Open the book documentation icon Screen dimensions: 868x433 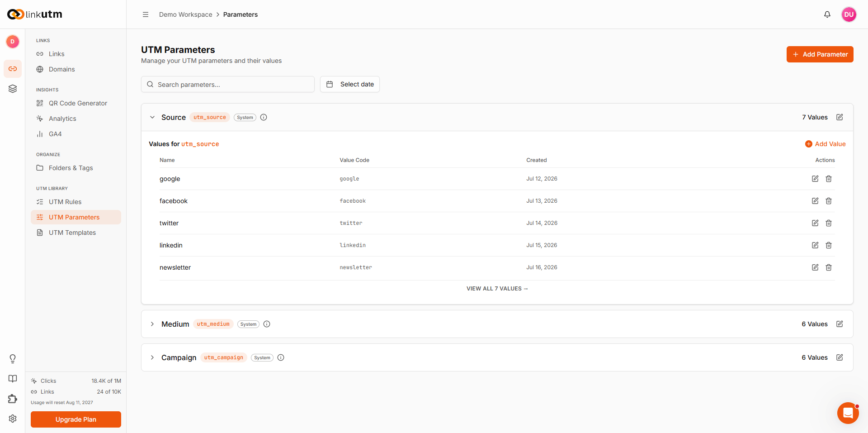click(x=13, y=379)
